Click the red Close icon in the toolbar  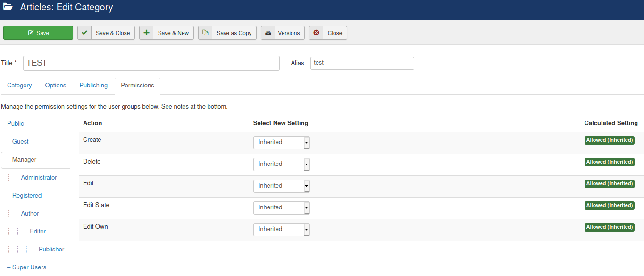point(316,33)
